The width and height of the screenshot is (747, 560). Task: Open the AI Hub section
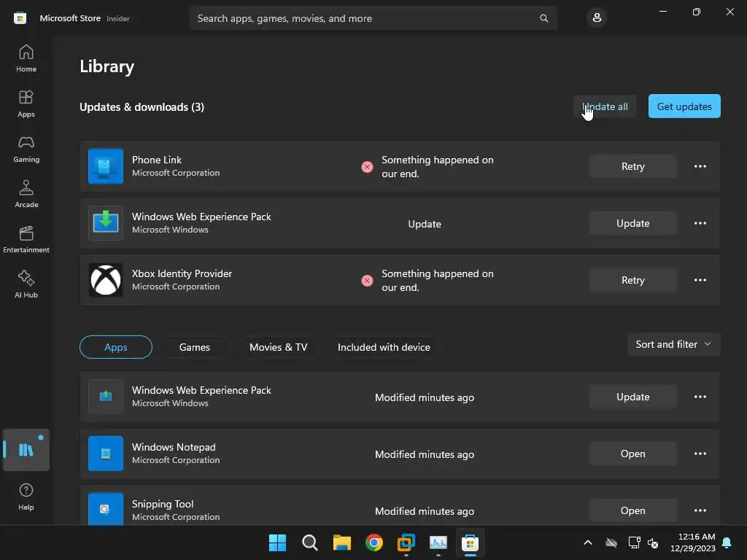click(26, 284)
